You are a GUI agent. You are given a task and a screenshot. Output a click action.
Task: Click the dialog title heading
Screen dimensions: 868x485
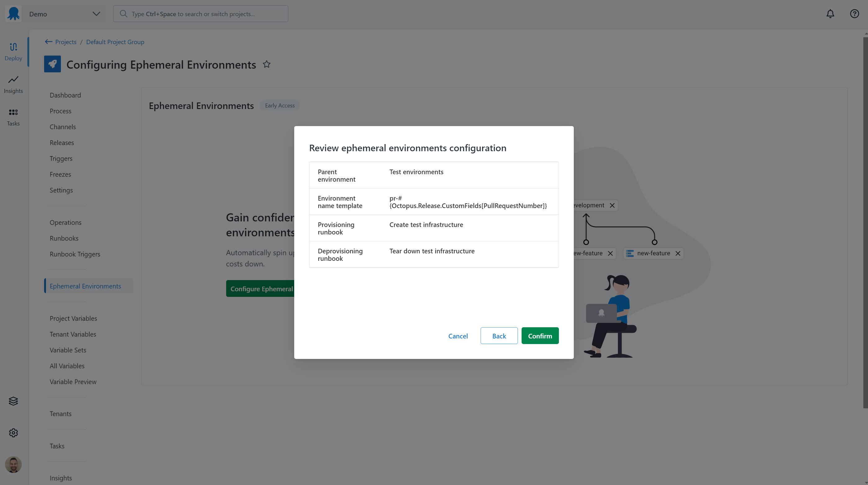(x=408, y=148)
